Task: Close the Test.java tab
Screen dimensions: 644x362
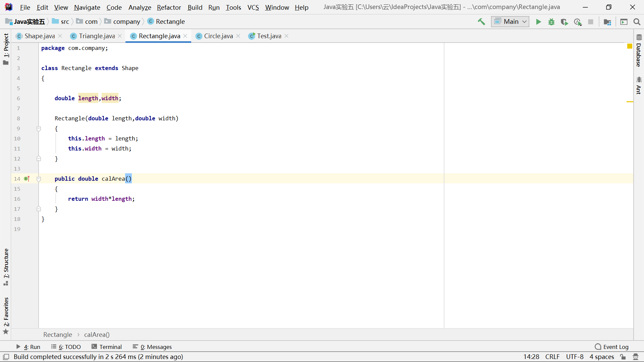Action: click(286, 36)
